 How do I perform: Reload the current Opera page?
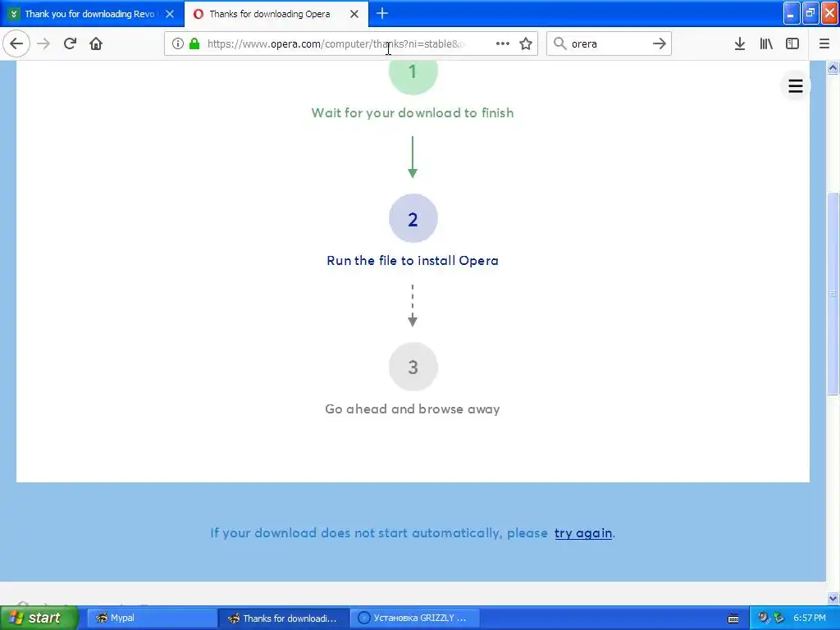(x=71, y=44)
